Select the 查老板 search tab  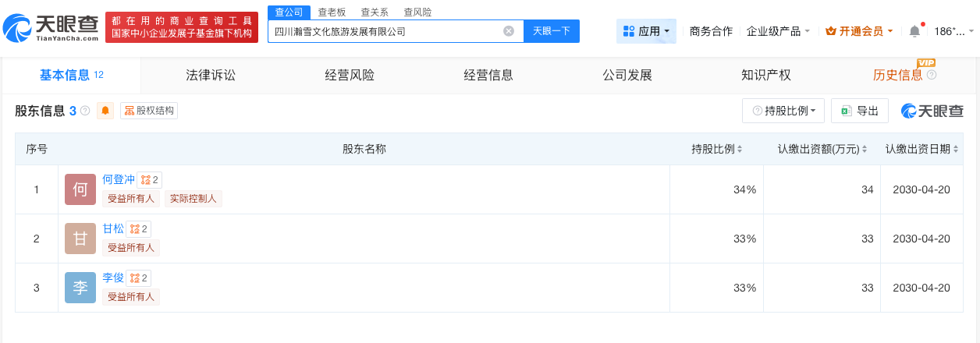tap(332, 12)
